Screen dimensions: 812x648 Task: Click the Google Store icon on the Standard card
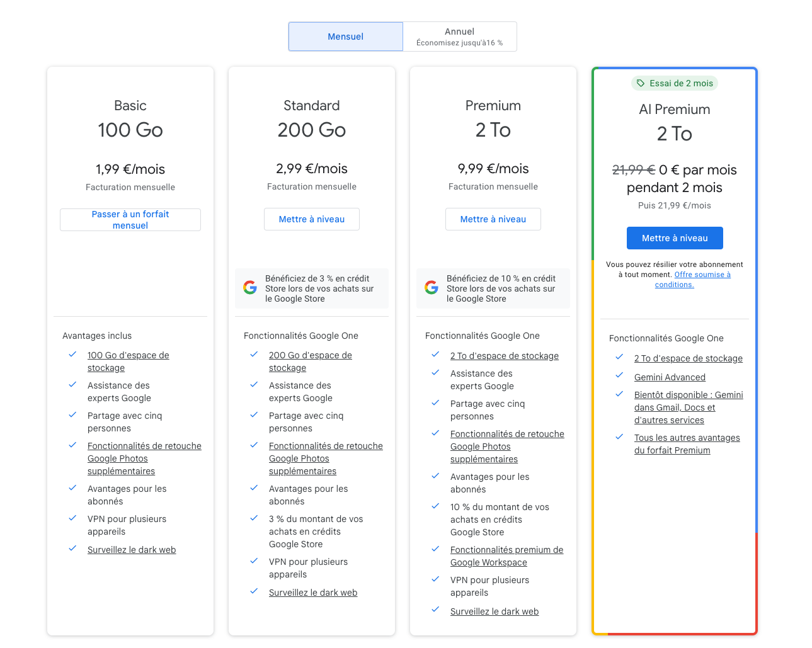pos(250,287)
